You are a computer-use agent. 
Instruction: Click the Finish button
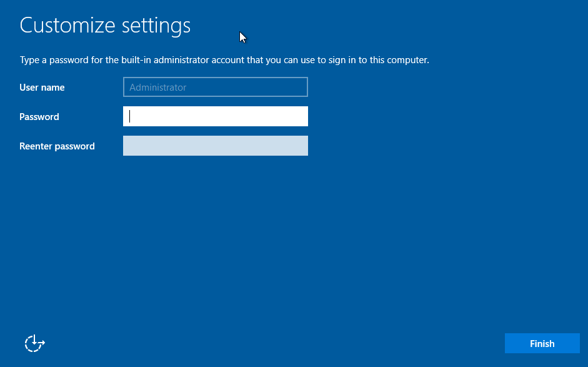(542, 343)
